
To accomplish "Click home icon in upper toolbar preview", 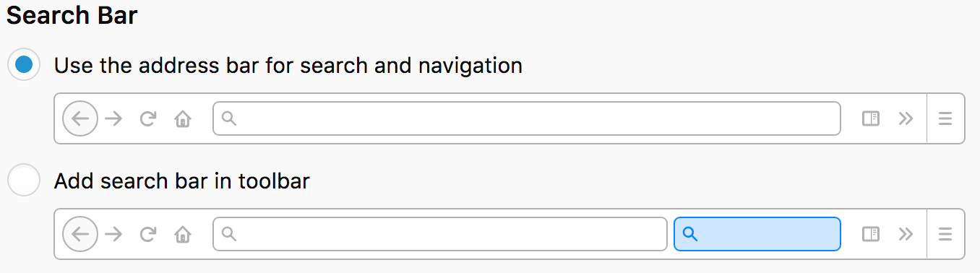I will point(183,118).
